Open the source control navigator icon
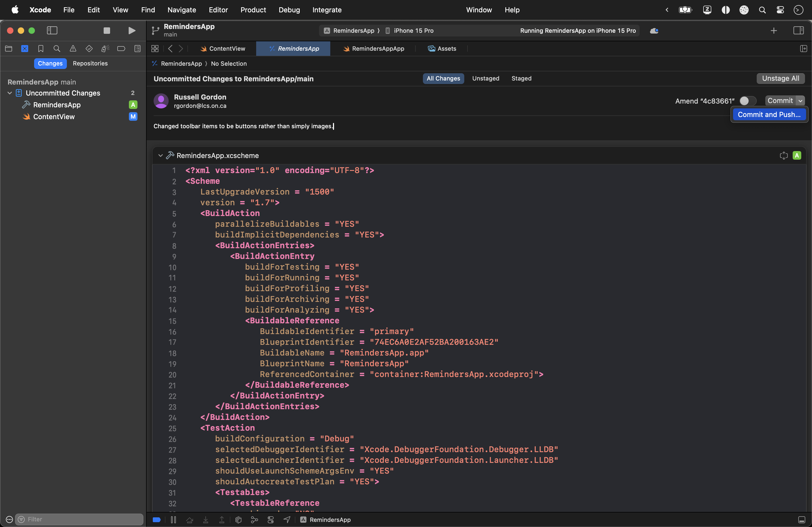Screen dimensions: 812x527 24,49
